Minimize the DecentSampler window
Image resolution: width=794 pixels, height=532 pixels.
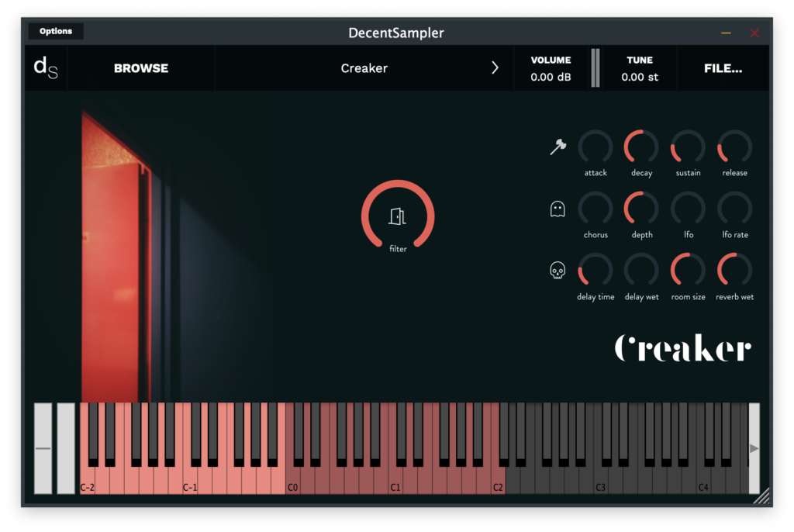726,33
